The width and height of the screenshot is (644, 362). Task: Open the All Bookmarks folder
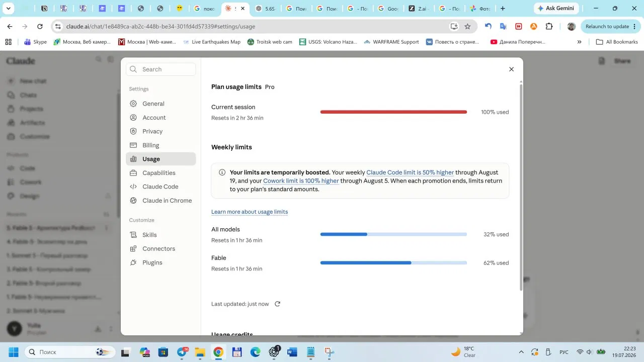tap(617, 42)
